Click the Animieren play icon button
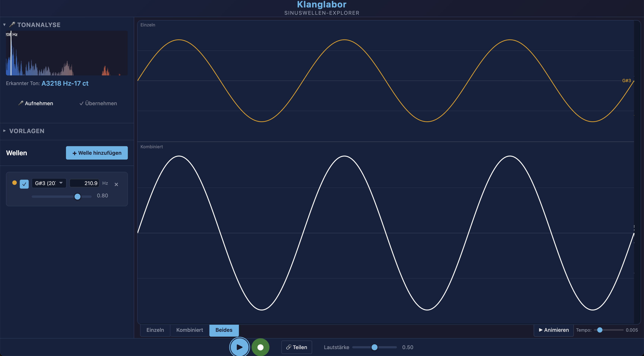 click(x=553, y=330)
